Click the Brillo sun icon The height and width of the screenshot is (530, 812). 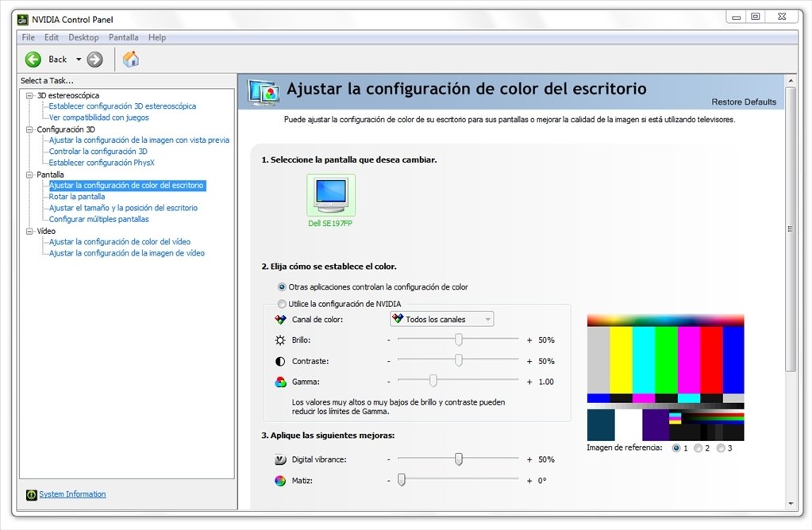click(x=280, y=340)
